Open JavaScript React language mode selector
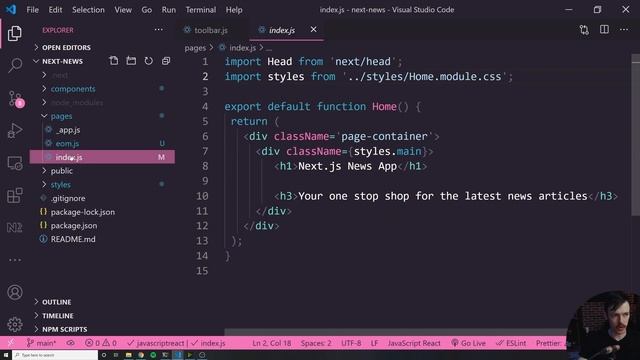This screenshot has height=360, width=640. pyautogui.click(x=414, y=343)
